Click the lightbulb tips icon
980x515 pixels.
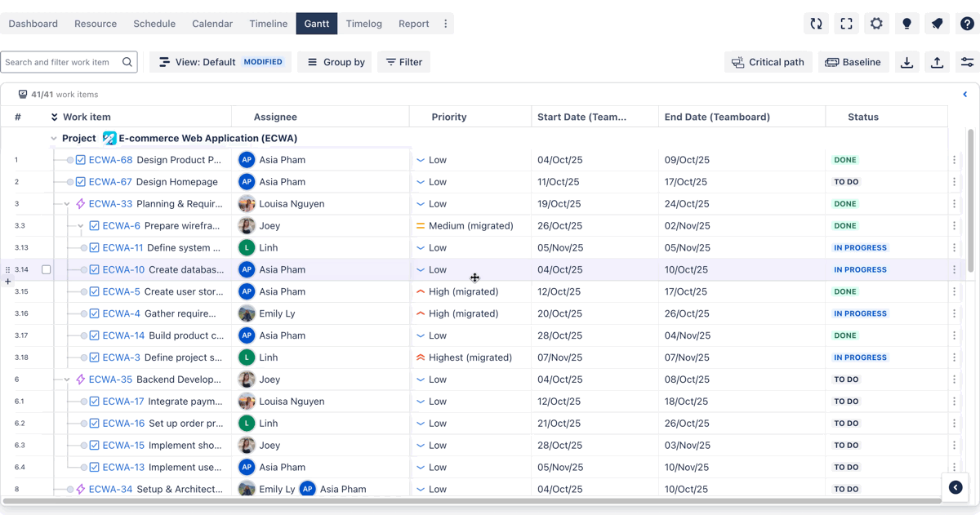[906, 24]
